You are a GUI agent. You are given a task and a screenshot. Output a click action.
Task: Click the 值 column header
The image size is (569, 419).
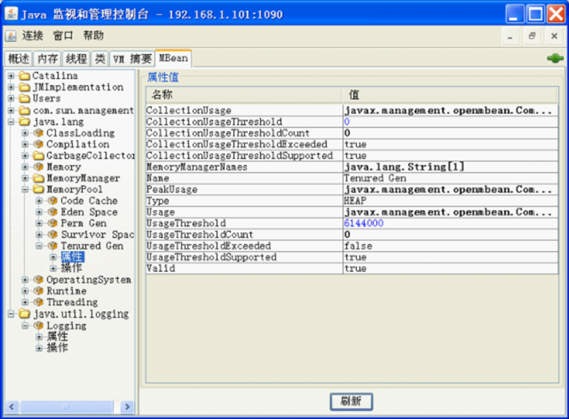click(x=451, y=95)
